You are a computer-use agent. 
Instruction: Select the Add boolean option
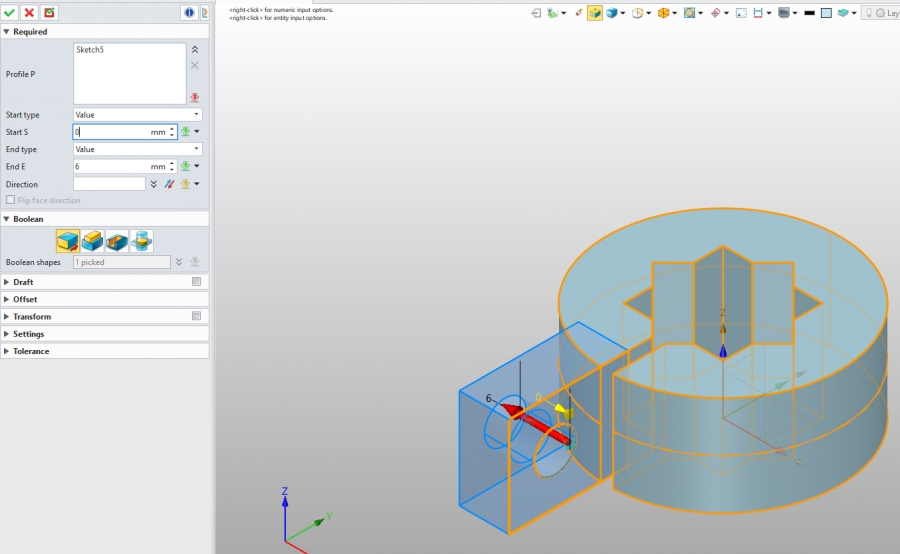coord(92,241)
